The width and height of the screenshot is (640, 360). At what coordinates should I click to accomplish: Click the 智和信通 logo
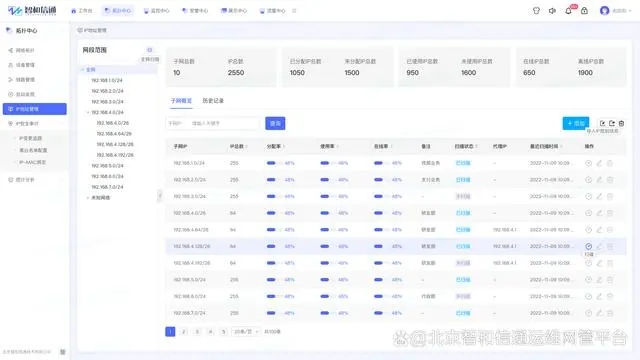(x=32, y=11)
